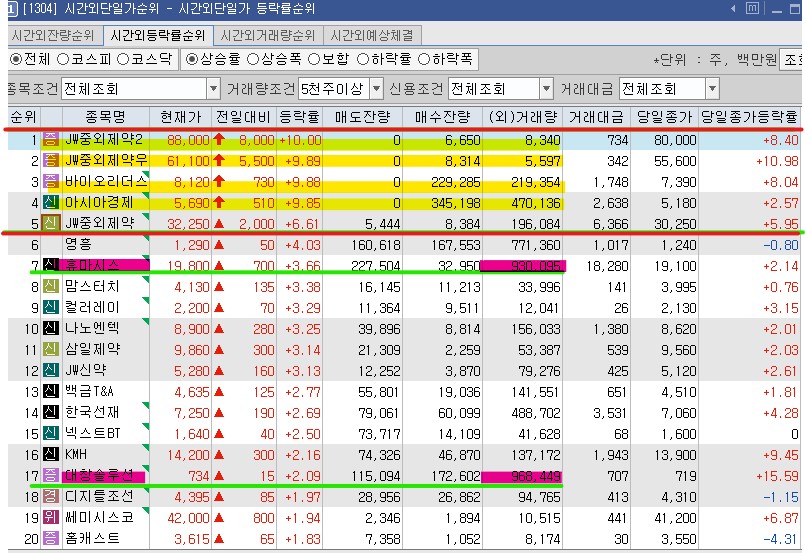The image size is (805, 553).
Task: Click the 신 badge next to 아시아경제
Action: [x=50, y=202]
